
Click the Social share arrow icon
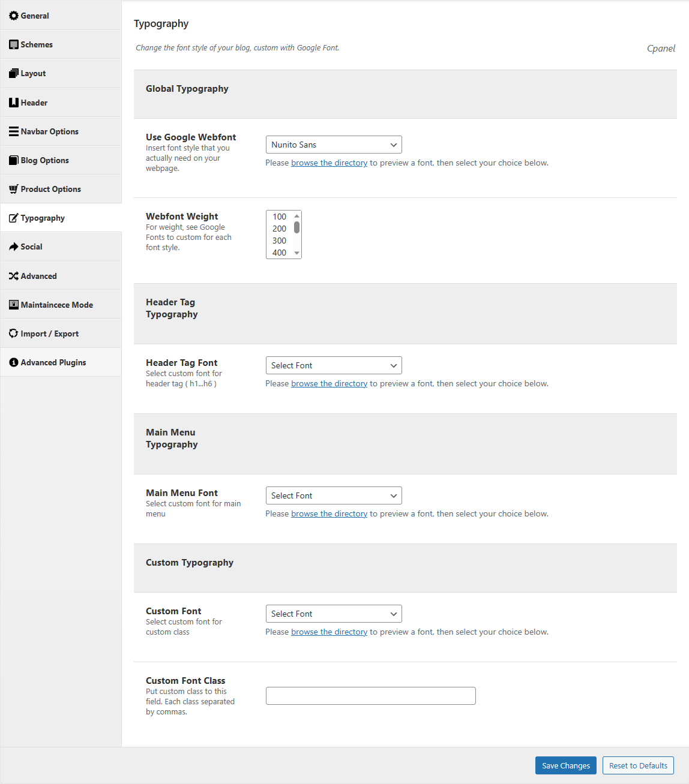(14, 247)
